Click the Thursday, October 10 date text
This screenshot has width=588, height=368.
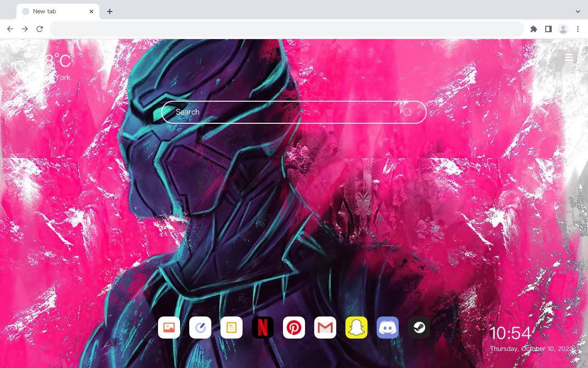click(x=532, y=349)
